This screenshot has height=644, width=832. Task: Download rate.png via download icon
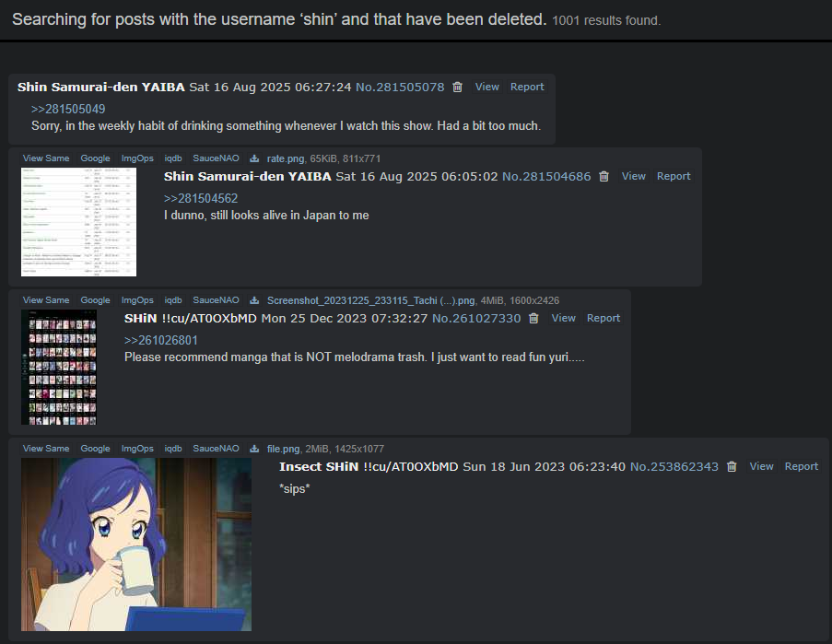[x=254, y=158]
